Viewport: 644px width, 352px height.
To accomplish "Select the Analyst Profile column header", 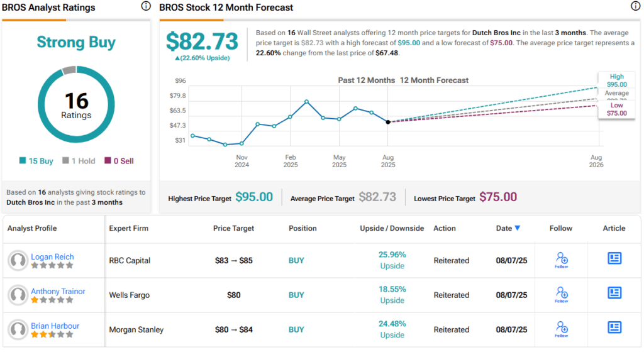I will 32,228.
